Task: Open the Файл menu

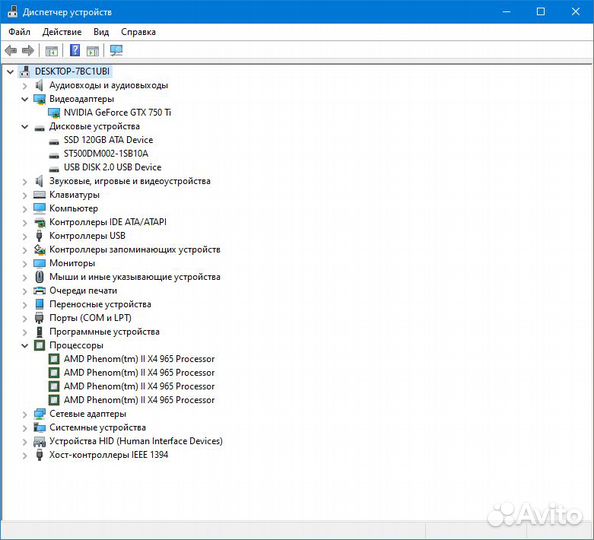Action: (19, 32)
